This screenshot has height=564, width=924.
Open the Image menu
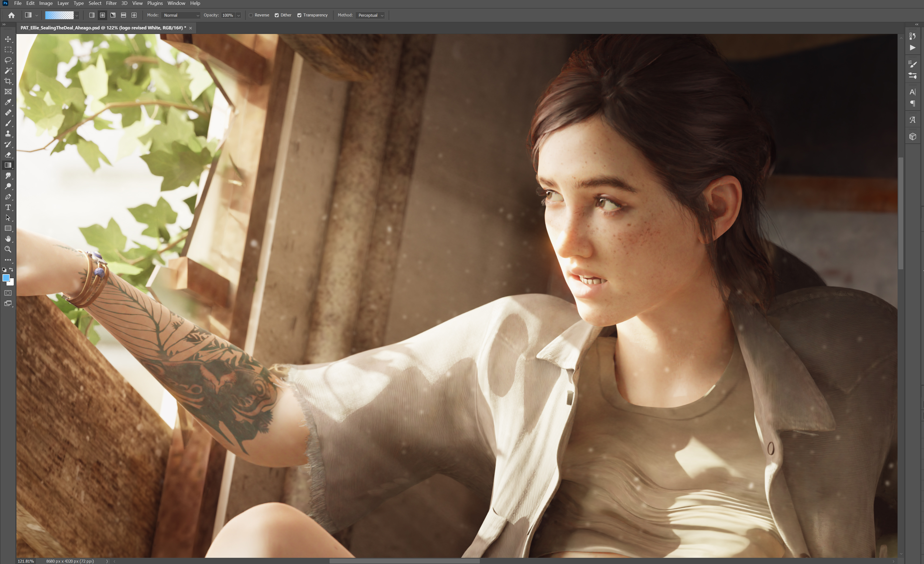[46, 4]
